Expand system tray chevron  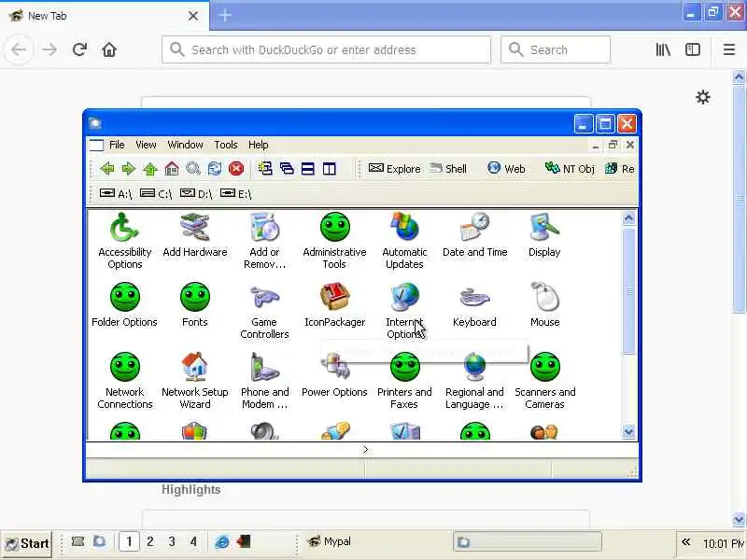click(686, 542)
